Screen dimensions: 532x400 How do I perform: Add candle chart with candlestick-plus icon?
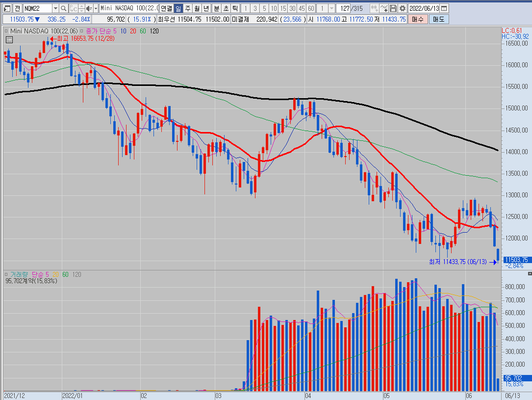[375, 8]
